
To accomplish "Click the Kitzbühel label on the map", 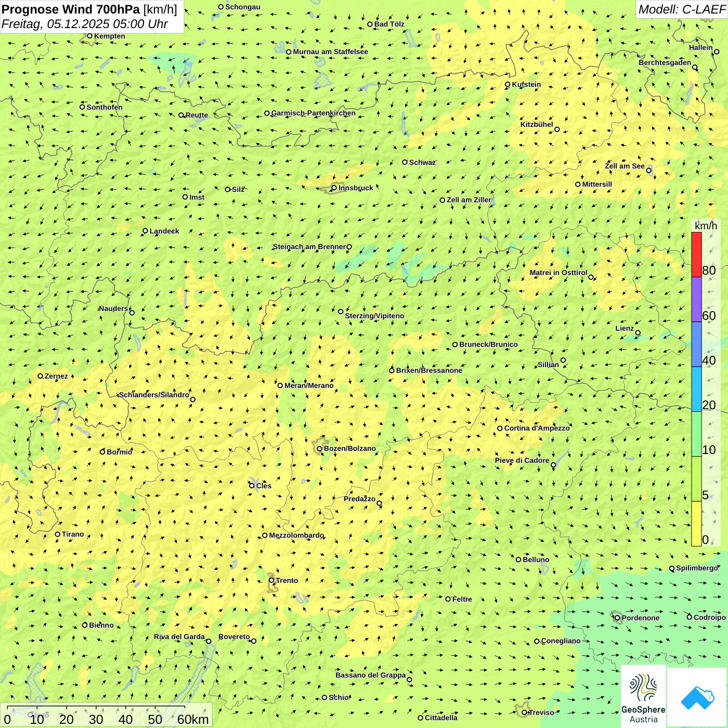I will point(537,124).
